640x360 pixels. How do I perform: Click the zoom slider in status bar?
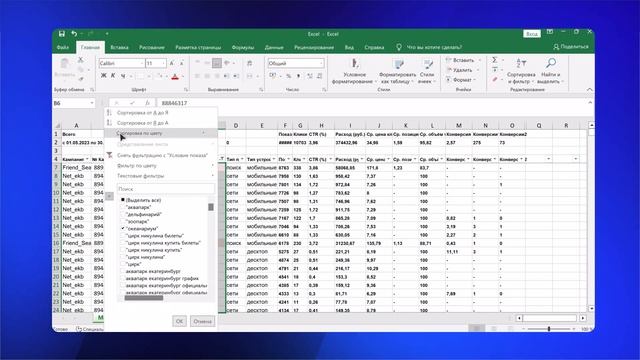click(549, 329)
